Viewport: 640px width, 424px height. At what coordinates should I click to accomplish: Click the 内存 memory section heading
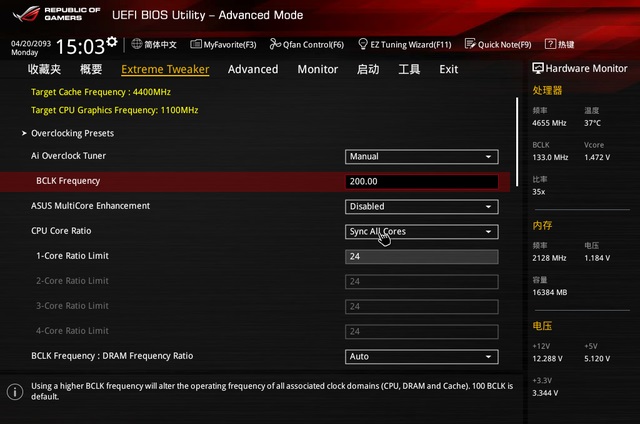click(x=542, y=225)
